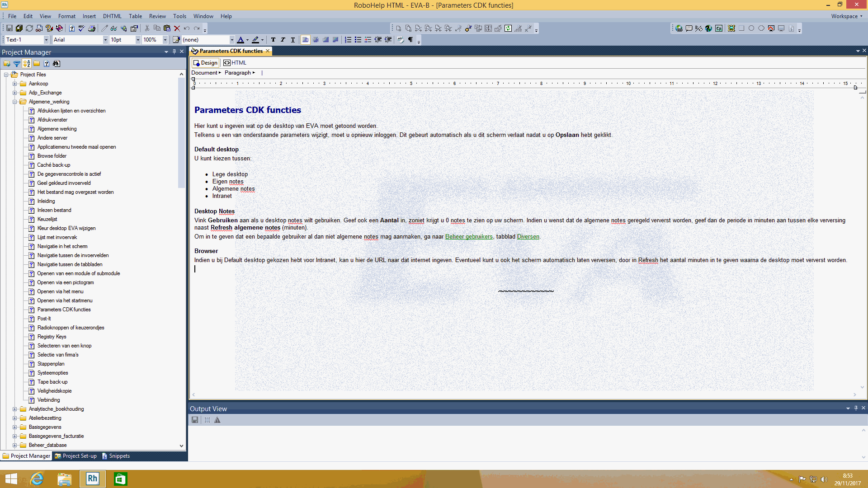Open the Project Set-up pane tab
The width and height of the screenshot is (868, 488).
[x=75, y=456]
